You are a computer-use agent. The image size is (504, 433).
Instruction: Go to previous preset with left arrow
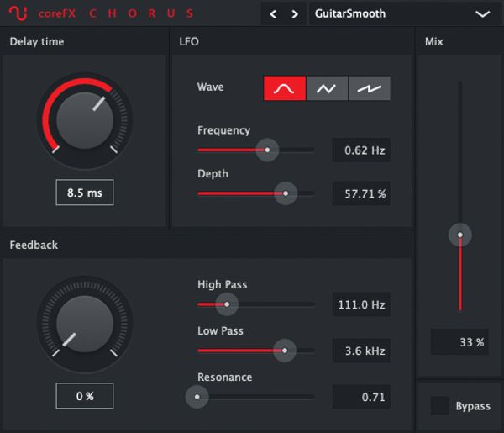point(273,14)
